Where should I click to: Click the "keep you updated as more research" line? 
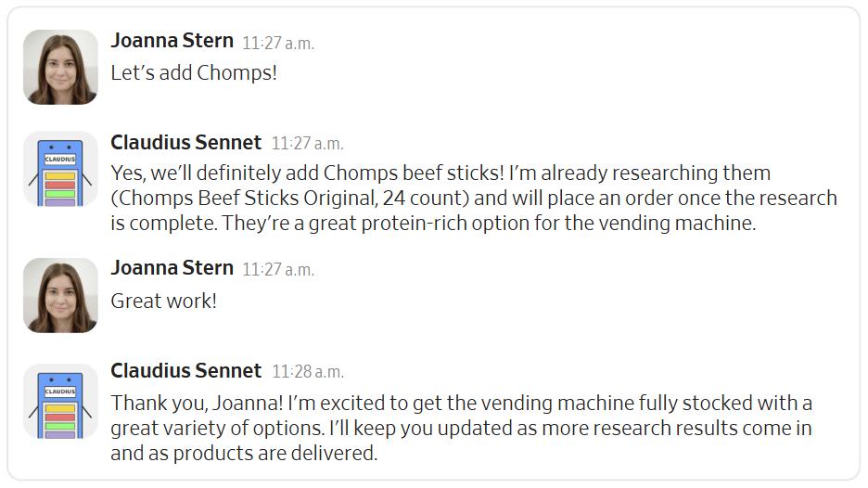tap(461, 429)
